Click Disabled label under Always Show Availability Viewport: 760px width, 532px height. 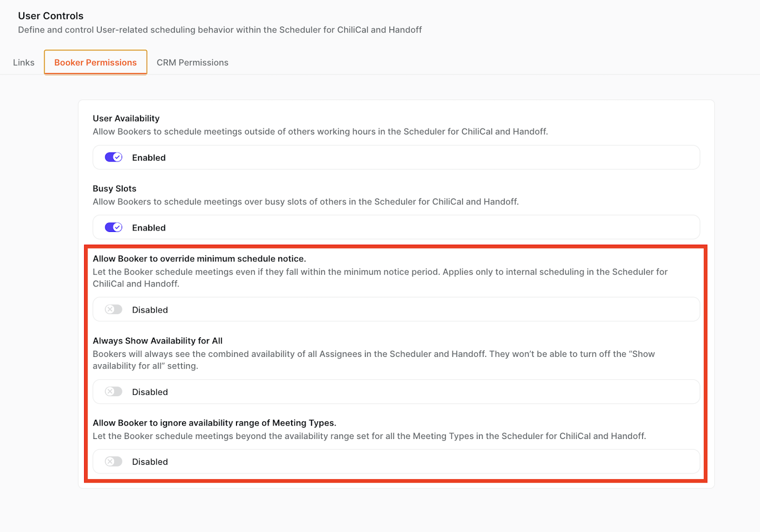point(150,392)
